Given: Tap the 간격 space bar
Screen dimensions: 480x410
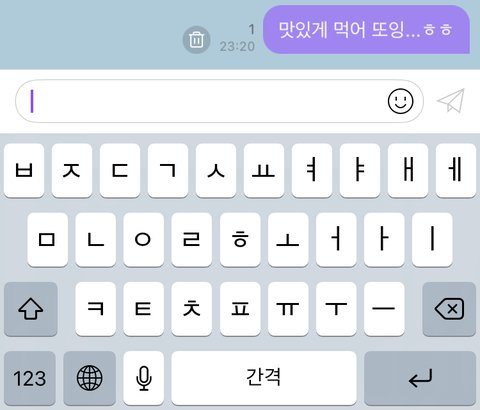Looking at the screenshot, I should 264,378.
